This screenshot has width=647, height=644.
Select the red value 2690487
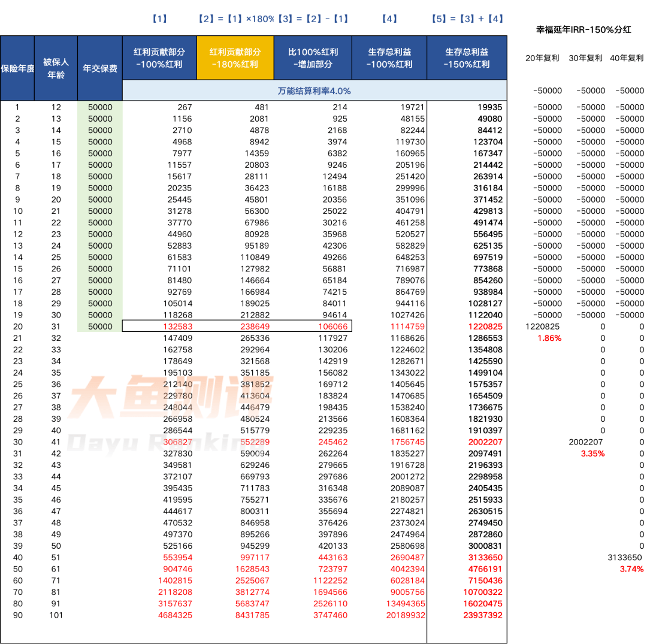(x=408, y=558)
